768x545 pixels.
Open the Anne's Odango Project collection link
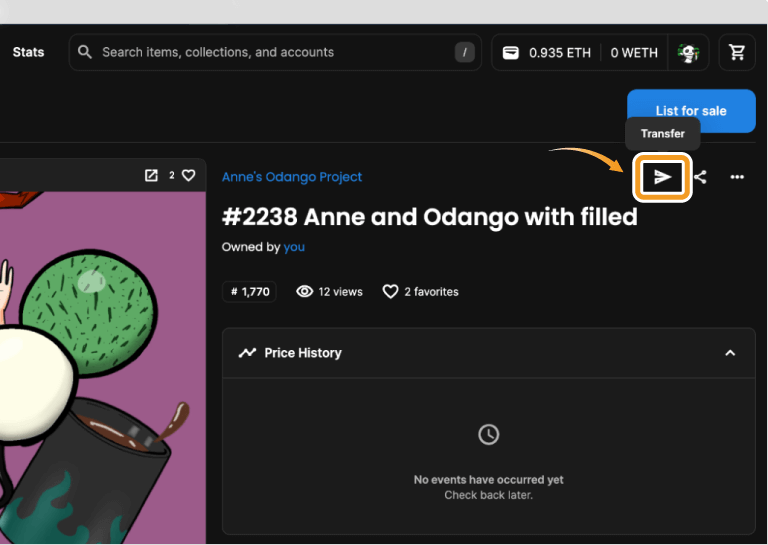coord(292,177)
